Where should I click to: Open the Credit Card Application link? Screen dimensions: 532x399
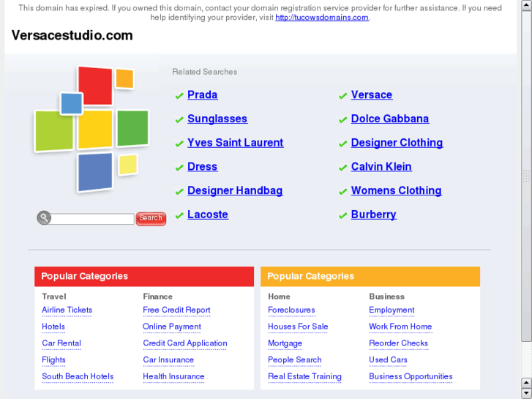185,343
